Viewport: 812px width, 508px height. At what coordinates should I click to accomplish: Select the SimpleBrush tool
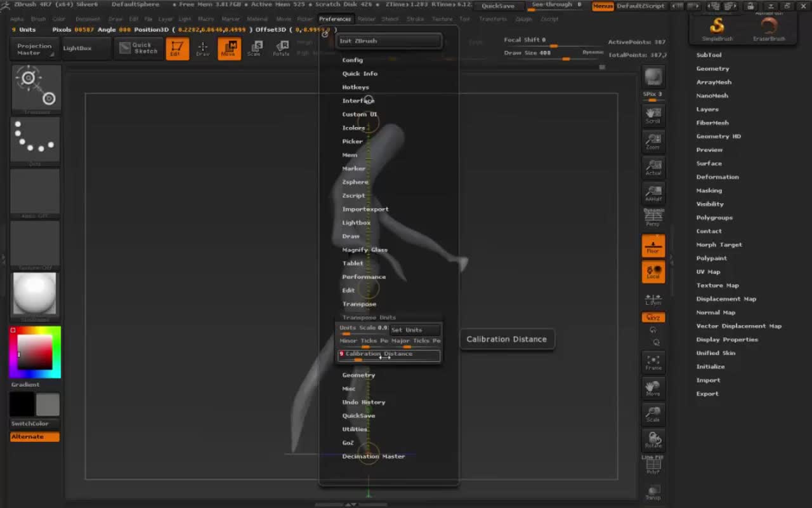tap(717, 29)
